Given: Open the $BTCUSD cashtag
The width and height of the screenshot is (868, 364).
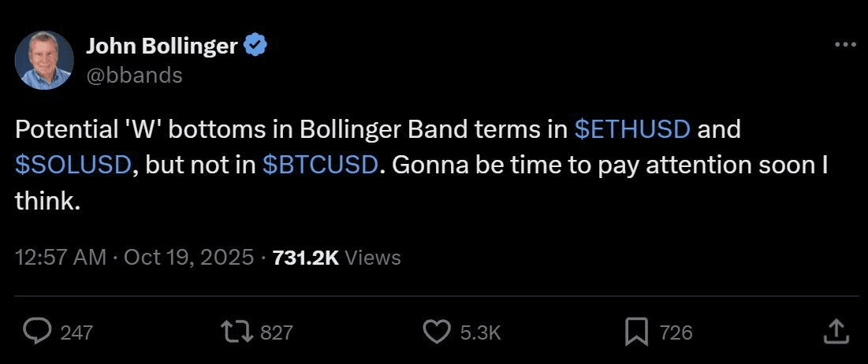Looking at the screenshot, I should 319,165.
